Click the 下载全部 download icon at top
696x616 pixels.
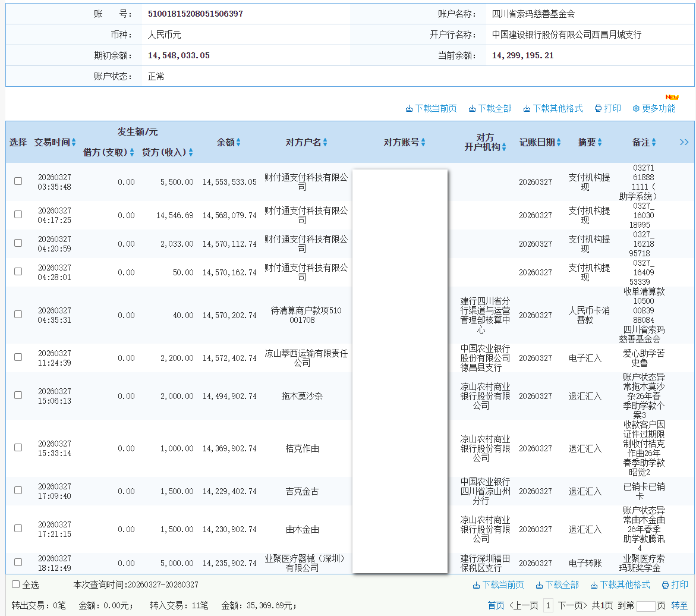pyautogui.click(x=472, y=108)
